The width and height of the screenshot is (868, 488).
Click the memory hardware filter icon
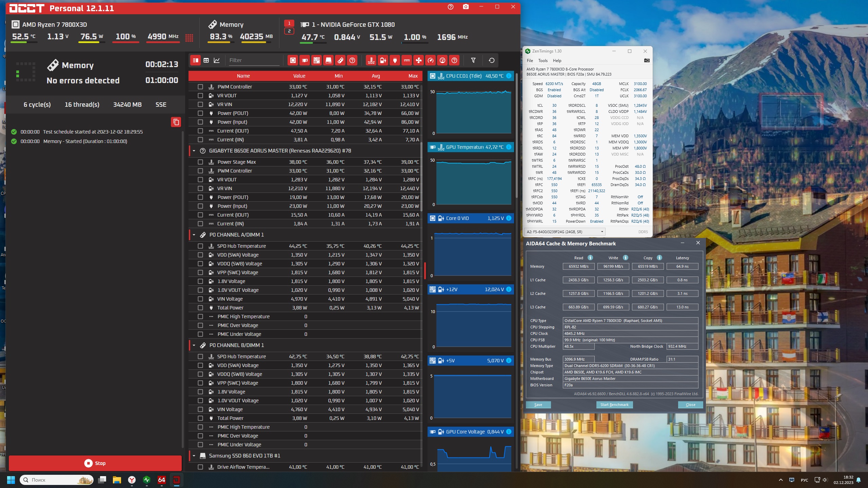click(x=340, y=60)
